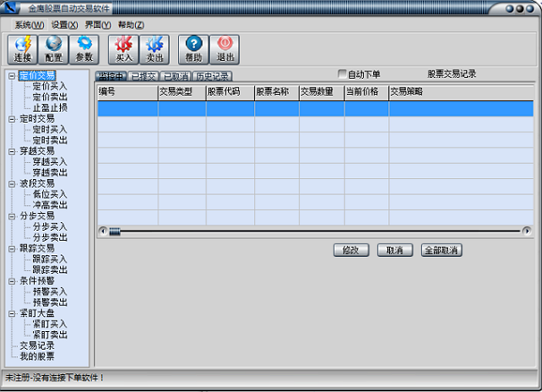This screenshot has height=392, width=542.
Task: Open the 系统(W) menu
Action: pyautogui.click(x=29, y=25)
